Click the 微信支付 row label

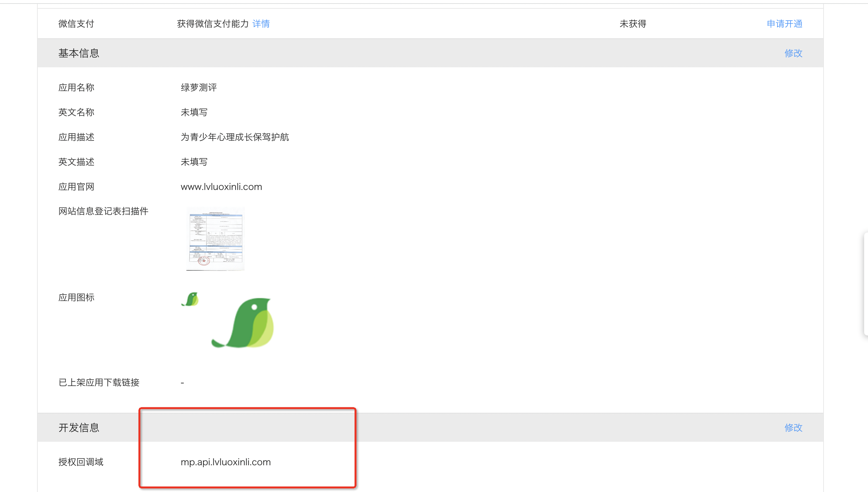tap(76, 24)
